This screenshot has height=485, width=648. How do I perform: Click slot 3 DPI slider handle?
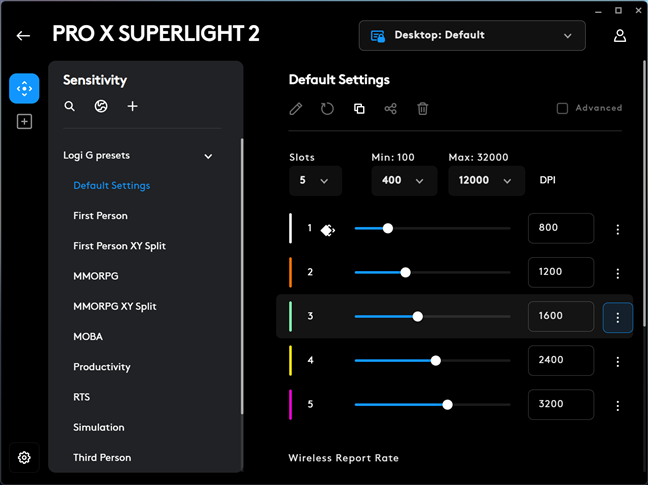(x=418, y=316)
